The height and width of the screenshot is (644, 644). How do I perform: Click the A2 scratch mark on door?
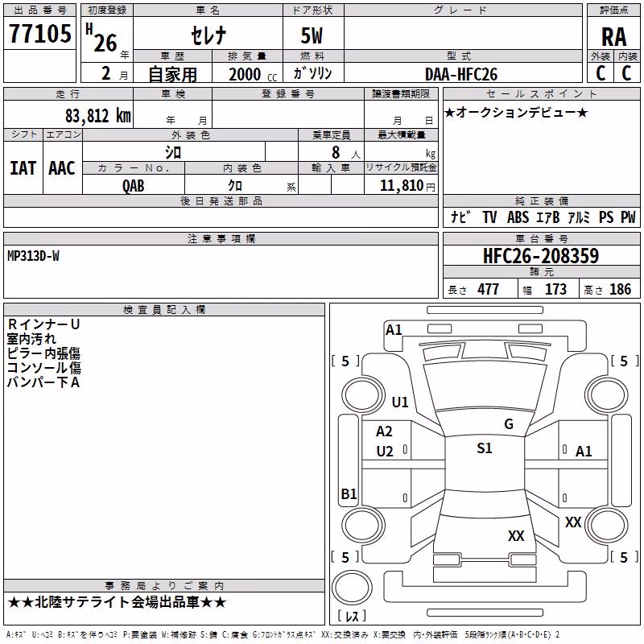pyautogui.click(x=384, y=431)
